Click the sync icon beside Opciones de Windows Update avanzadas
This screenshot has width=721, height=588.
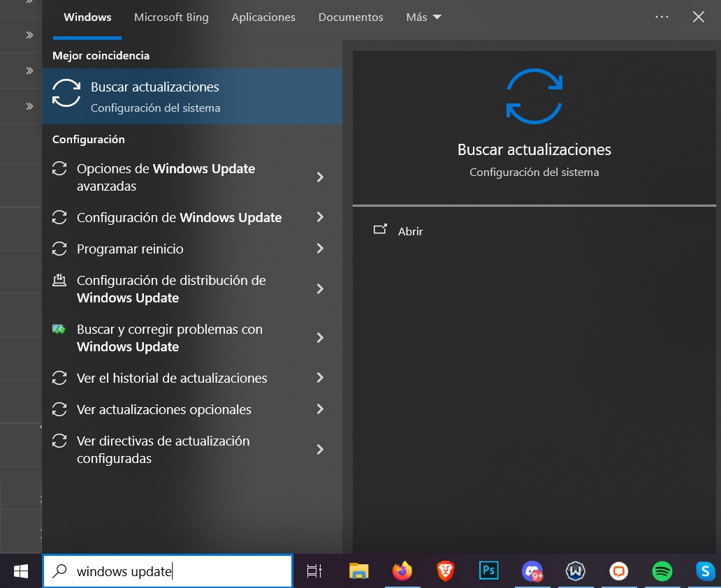[x=59, y=168]
